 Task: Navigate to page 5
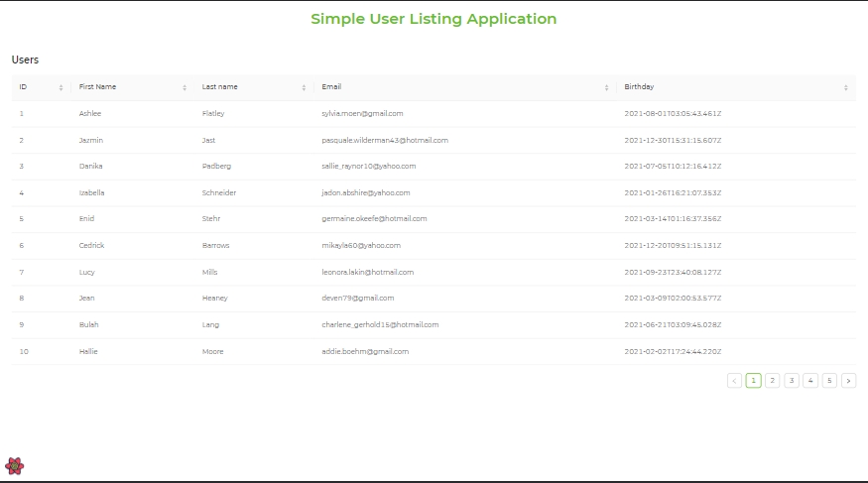click(x=829, y=380)
